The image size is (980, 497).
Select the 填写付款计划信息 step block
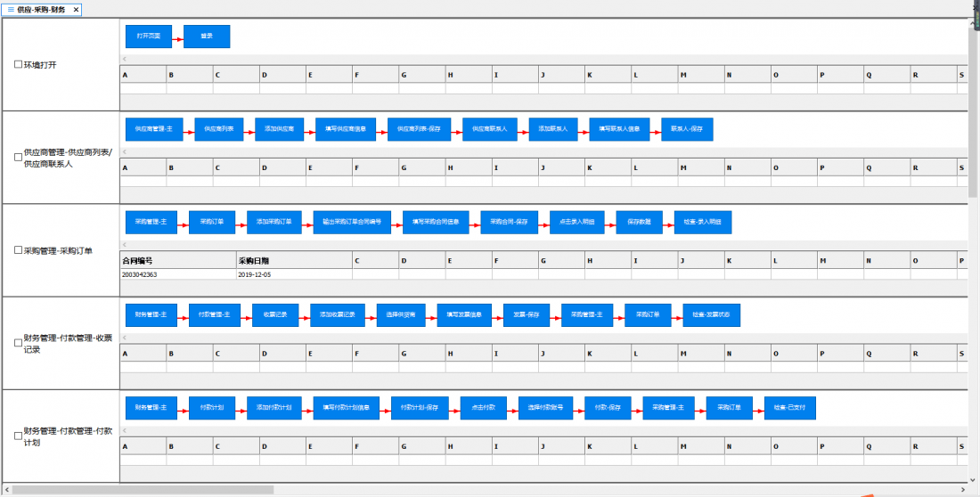tap(347, 408)
